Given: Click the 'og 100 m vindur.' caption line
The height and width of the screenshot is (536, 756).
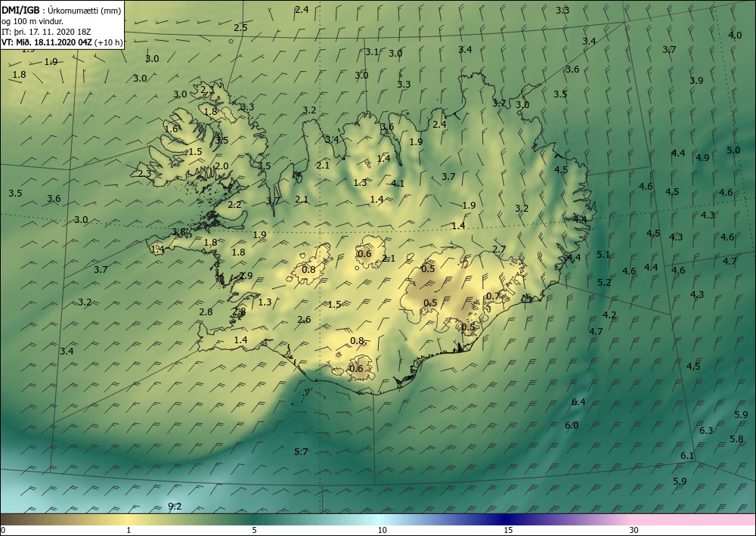Looking at the screenshot, I should 33,21.
